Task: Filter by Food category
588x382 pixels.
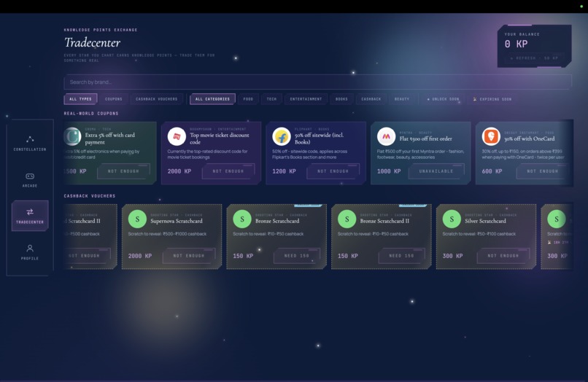Action: (x=248, y=99)
